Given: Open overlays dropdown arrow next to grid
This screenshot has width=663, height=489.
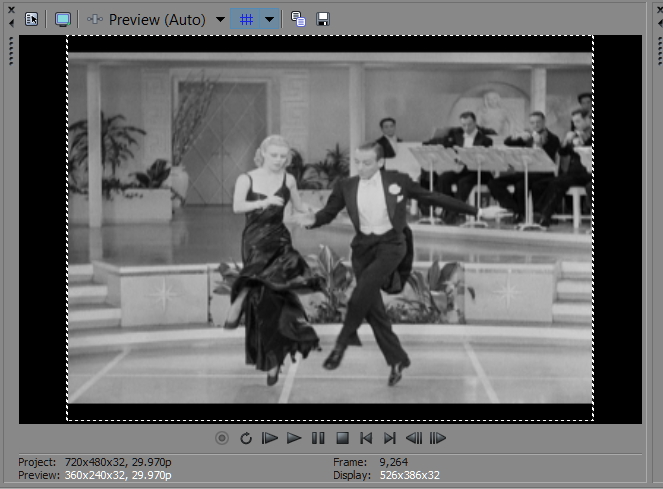Looking at the screenshot, I should click(269, 19).
